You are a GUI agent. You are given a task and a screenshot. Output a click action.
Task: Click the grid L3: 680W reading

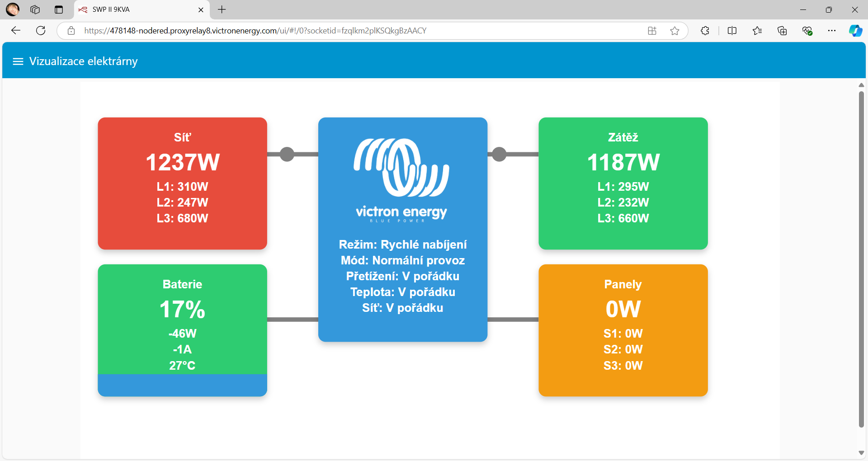tap(183, 218)
